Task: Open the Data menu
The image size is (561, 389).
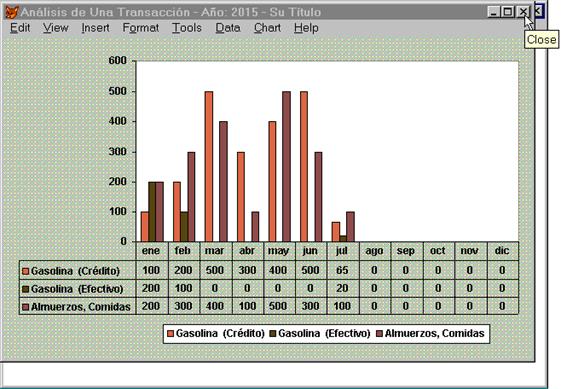Action: point(228,28)
